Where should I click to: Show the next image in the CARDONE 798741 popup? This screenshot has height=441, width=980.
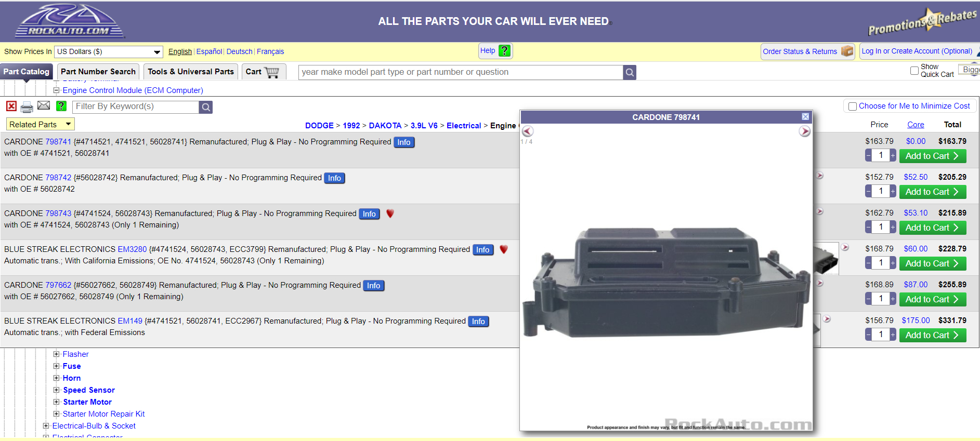[805, 131]
